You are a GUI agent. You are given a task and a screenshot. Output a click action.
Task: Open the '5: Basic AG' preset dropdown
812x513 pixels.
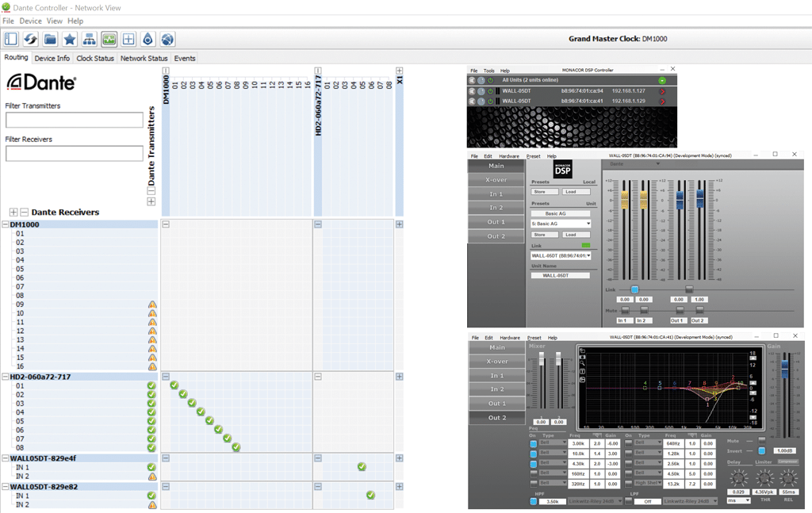tap(561, 224)
